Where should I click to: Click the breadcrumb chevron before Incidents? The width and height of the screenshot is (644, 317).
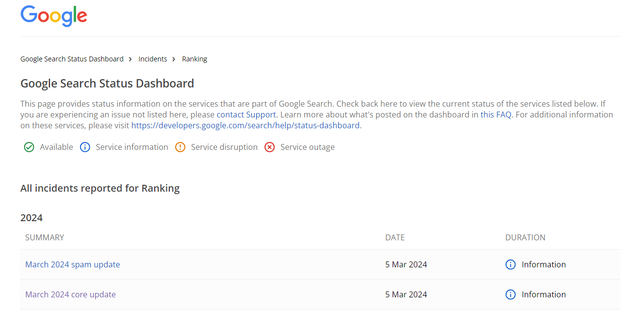131,59
